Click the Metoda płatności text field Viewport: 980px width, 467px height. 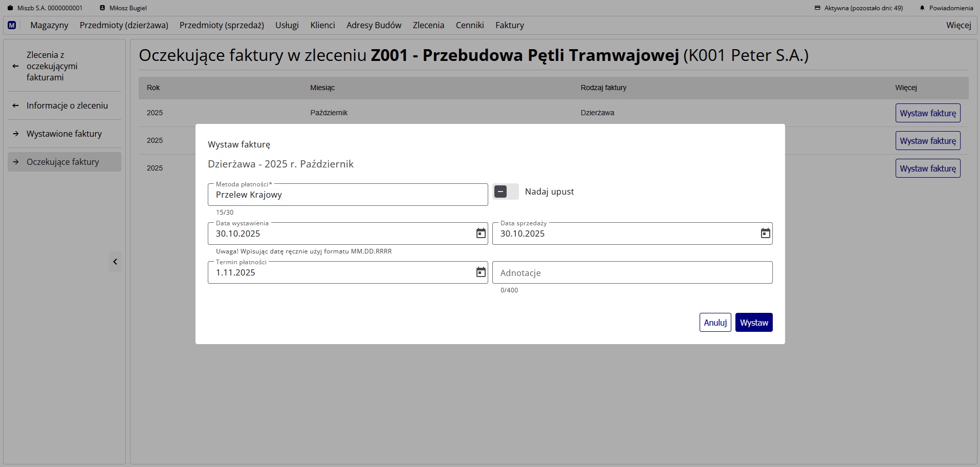point(347,195)
